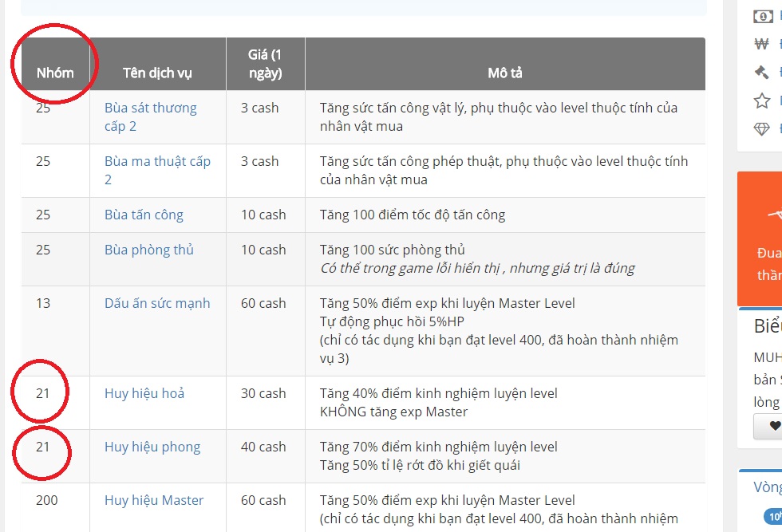Image resolution: width=782 pixels, height=532 pixels.
Task: Click the Nhóm column header
Action: click(55, 73)
